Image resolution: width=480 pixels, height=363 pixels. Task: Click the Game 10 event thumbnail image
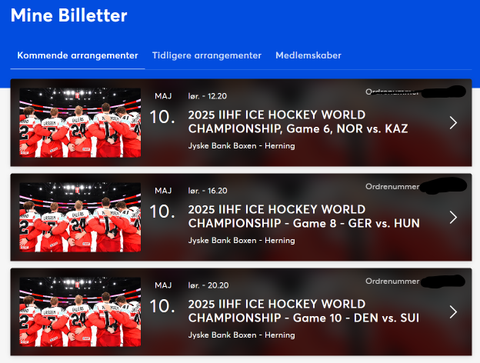coord(80,312)
